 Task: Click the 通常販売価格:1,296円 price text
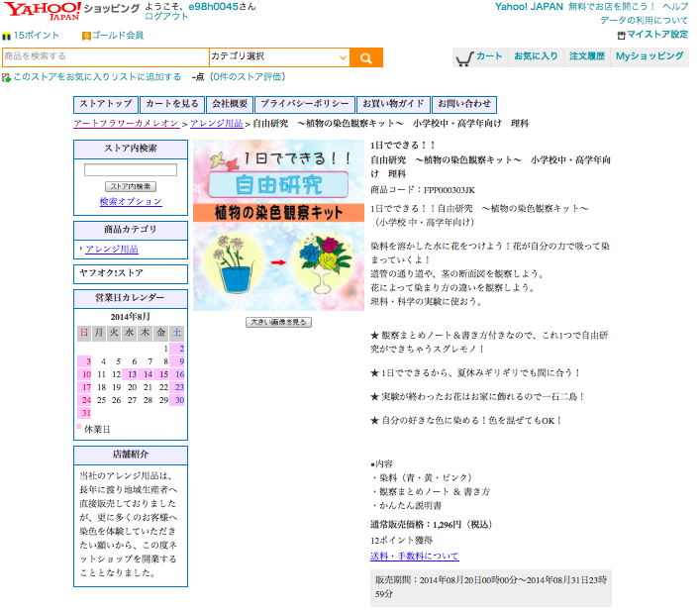point(431,525)
